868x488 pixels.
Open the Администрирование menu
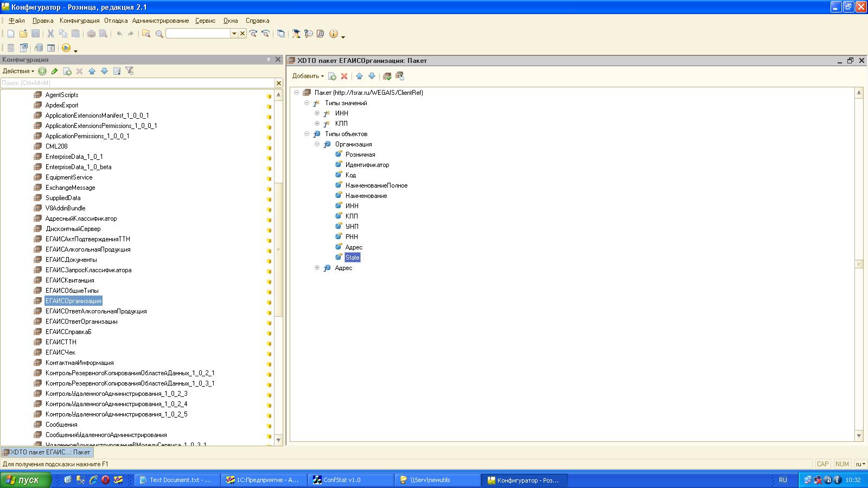coord(160,21)
